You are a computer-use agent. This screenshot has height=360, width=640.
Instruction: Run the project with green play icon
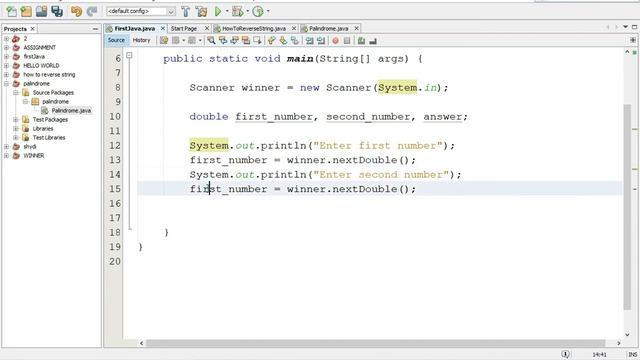point(218,11)
